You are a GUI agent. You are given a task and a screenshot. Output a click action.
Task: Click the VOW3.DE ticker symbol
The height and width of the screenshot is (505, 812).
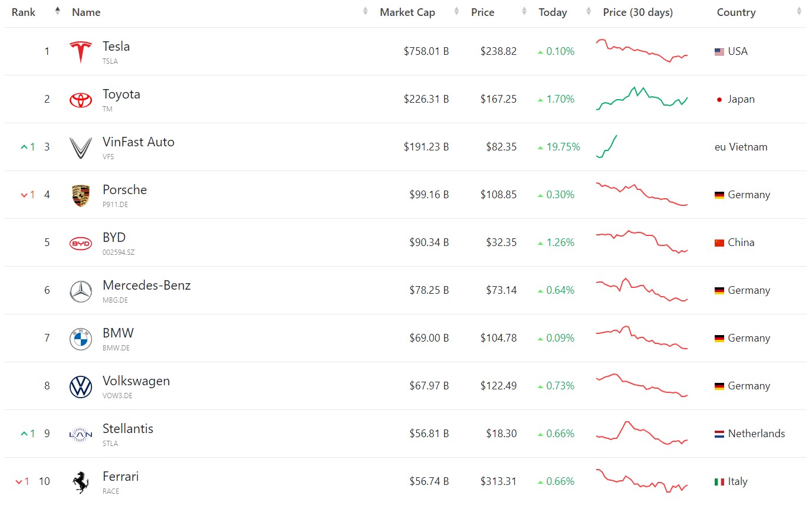(x=117, y=396)
